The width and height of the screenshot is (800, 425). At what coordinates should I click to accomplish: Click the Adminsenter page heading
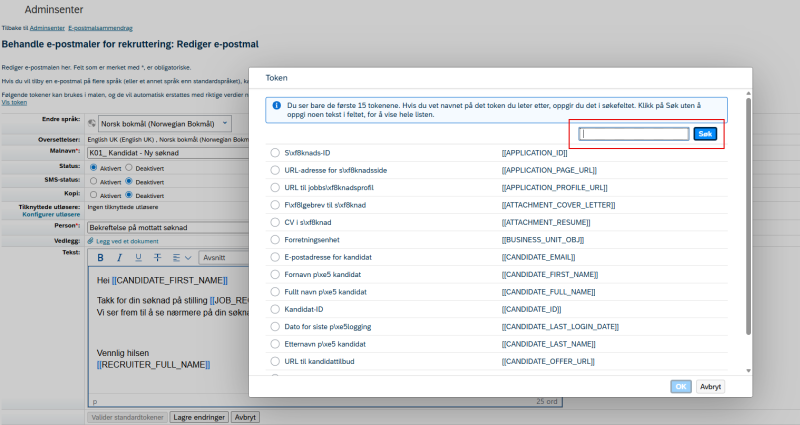pyautogui.click(x=54, y=9)
